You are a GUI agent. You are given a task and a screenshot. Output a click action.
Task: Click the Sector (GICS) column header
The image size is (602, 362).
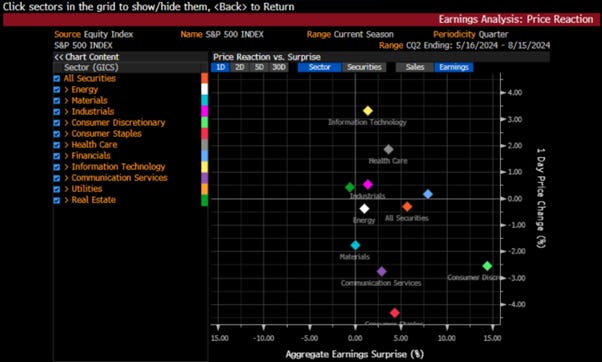tap(91, 68)
